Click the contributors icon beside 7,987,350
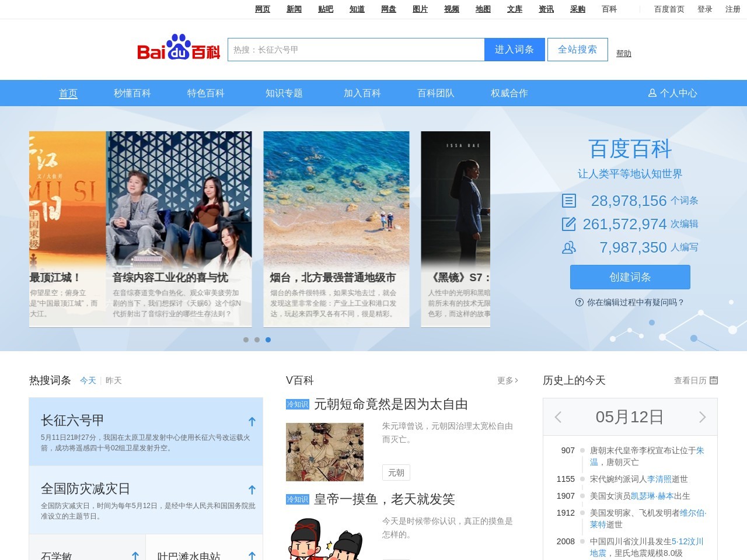The image size is (747, 560). (568, 247)
